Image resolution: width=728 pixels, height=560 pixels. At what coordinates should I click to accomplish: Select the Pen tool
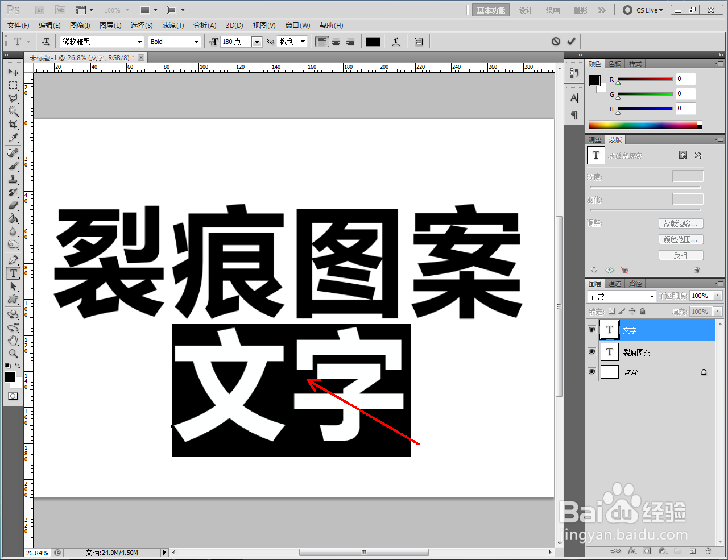point(13,259)
